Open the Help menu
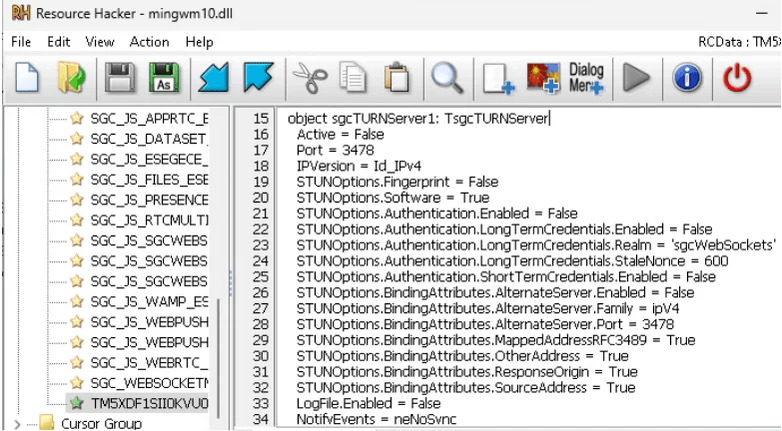Viewport: 782px width, 431px height. tap(199, 42)
